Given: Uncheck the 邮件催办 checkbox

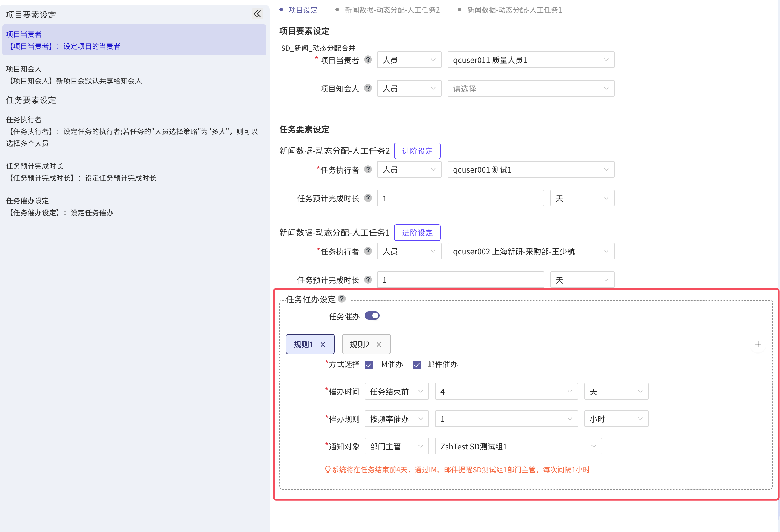Looking at the screenshot, I should [x=417, y=365].
